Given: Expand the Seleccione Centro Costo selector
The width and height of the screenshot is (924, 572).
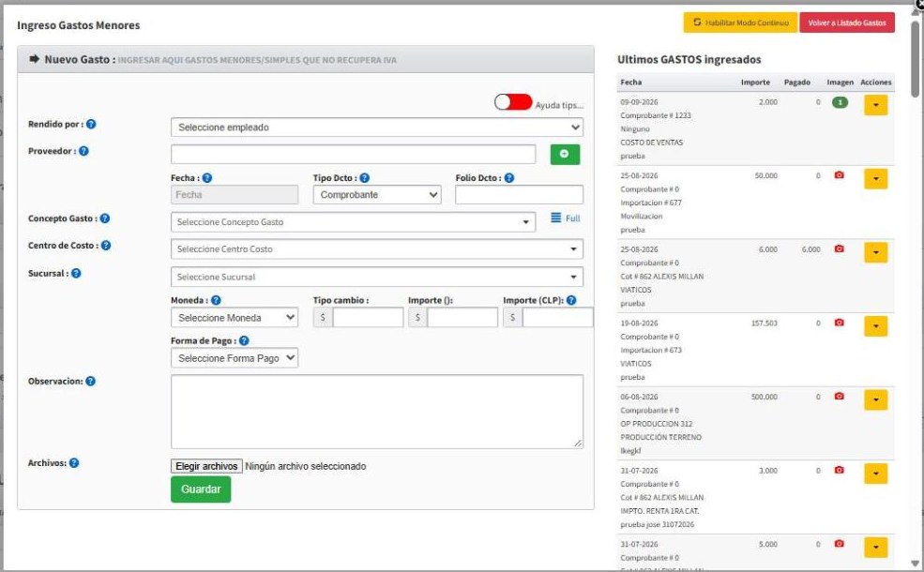Looking at the screenshot, I should pyautogui.click(x=377, y=249).
